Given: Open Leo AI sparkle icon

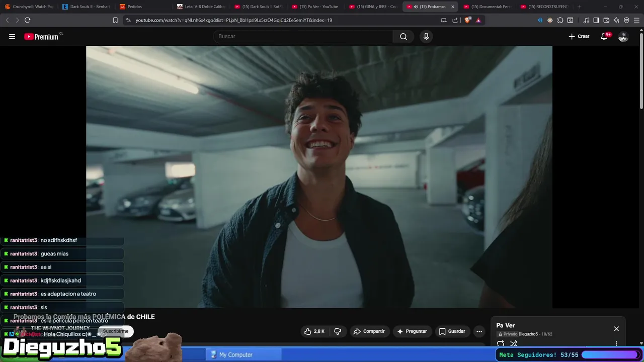Looking at the screenshot, I should (616, 20).
